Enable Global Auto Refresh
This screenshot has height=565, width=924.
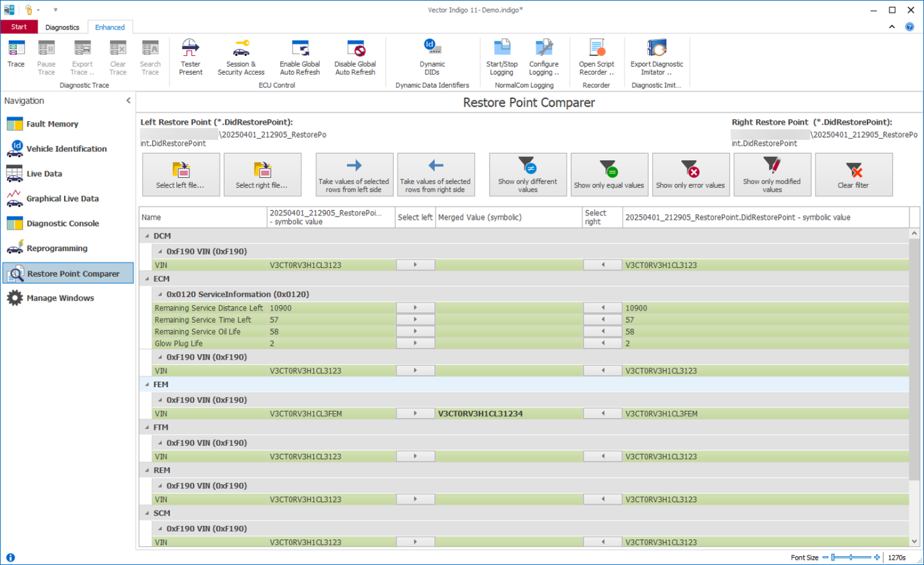(x=300, y=57)
